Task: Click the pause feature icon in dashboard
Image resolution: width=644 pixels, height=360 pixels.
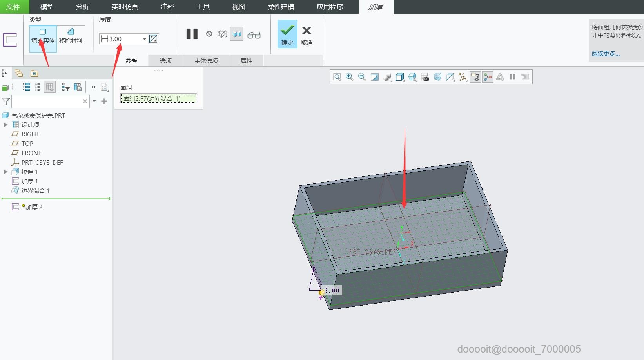Action: pos(192,34)
